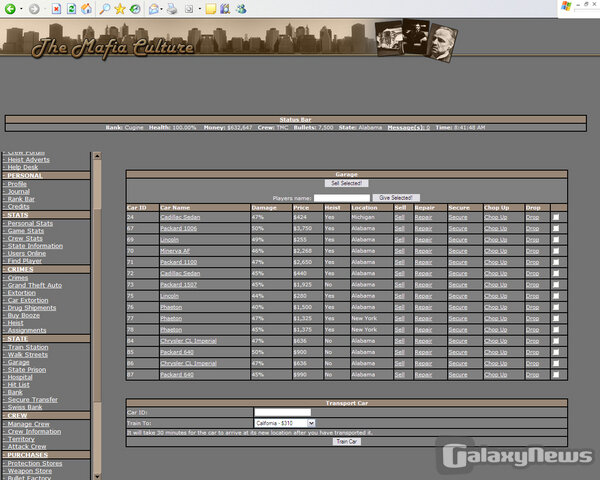600x480 pixels.
Task: Click the Train Car button
Action: click(346, 440)
